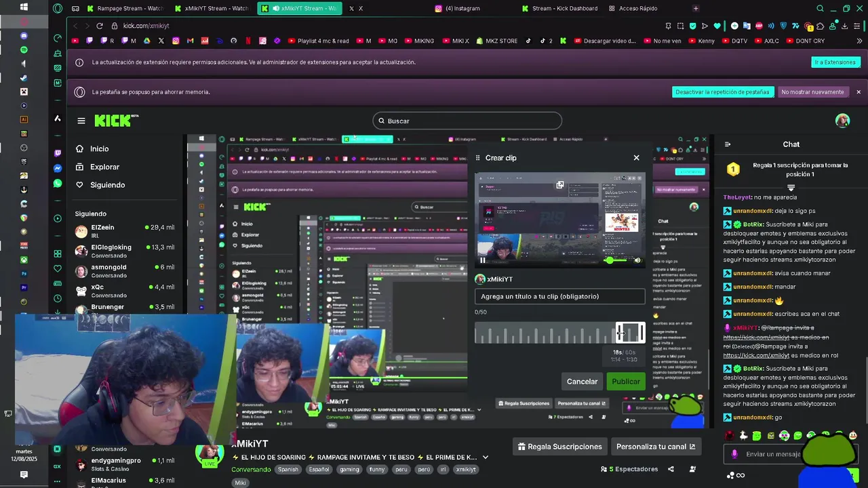Screen dimensions: 868x488
Task: Switch to Stream - Kick Dashboard tab
Action: coord(560,8)
